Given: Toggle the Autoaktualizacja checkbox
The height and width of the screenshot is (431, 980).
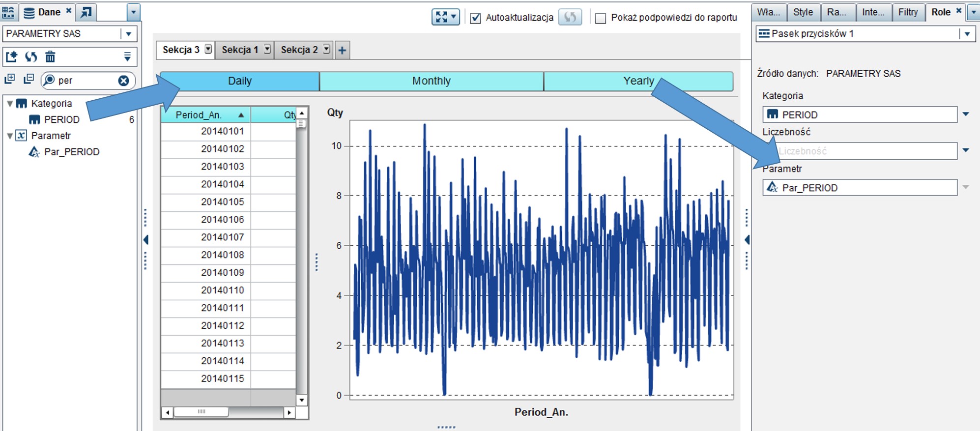Looking at the screenshot, I should [x=475, y=18].
